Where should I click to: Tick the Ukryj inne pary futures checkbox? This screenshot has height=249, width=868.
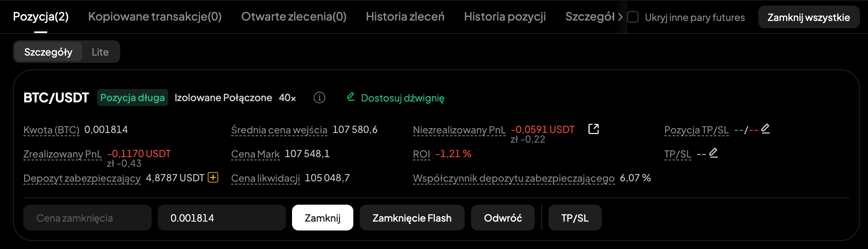[x=633, y=17]
